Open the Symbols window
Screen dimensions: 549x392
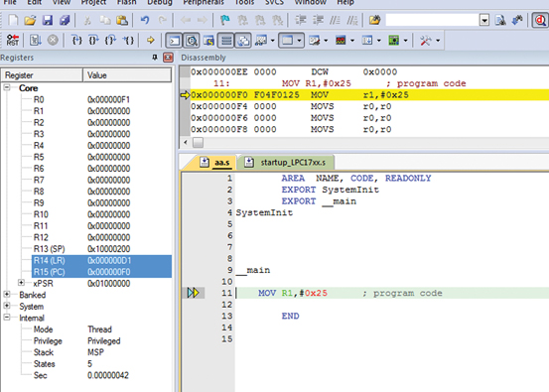[x=208, y=41]
